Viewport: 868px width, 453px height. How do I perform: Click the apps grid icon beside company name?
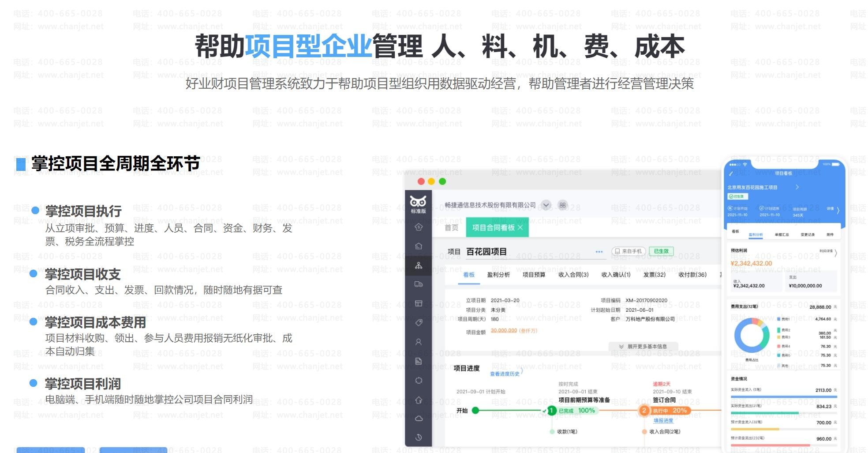562,205
